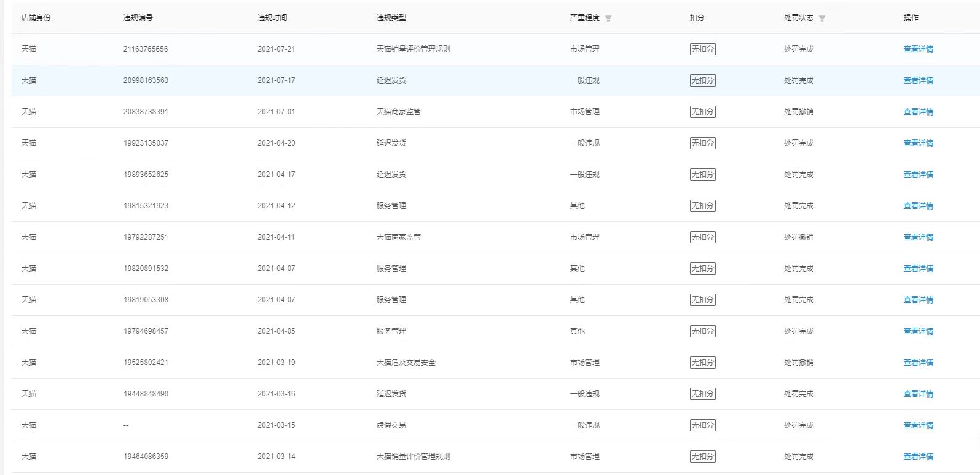
Task: Click 延迟发货 in the 2021-07-17 row
Action: tap(391, 80)
